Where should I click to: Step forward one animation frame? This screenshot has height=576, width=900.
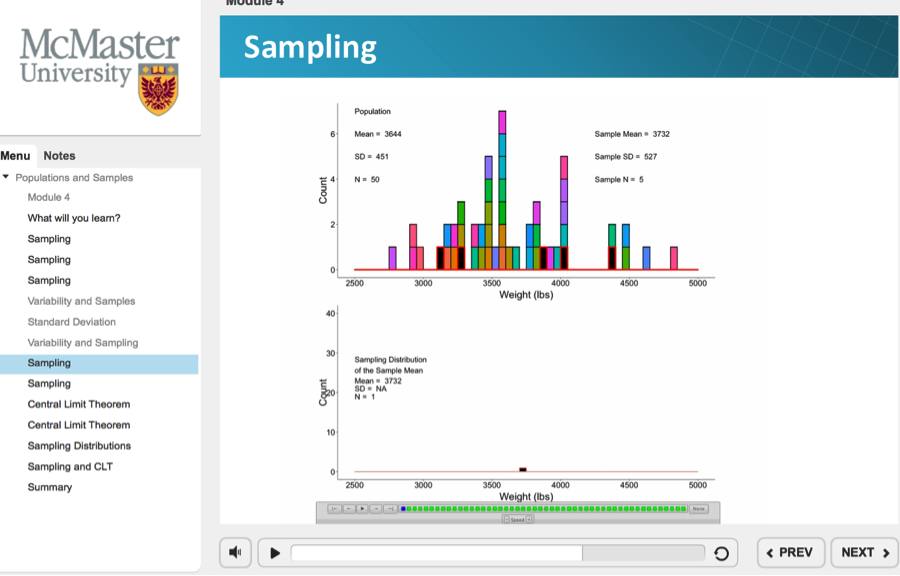[x=376, y=509]
